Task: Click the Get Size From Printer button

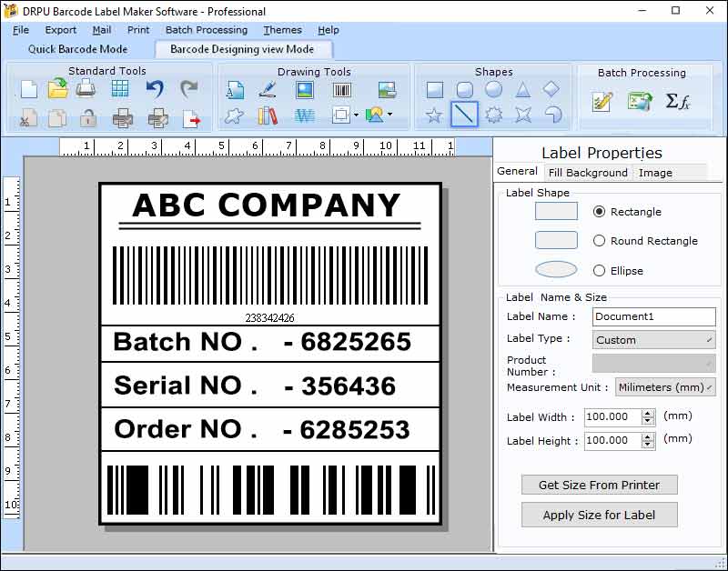Action: coord(599,485)
